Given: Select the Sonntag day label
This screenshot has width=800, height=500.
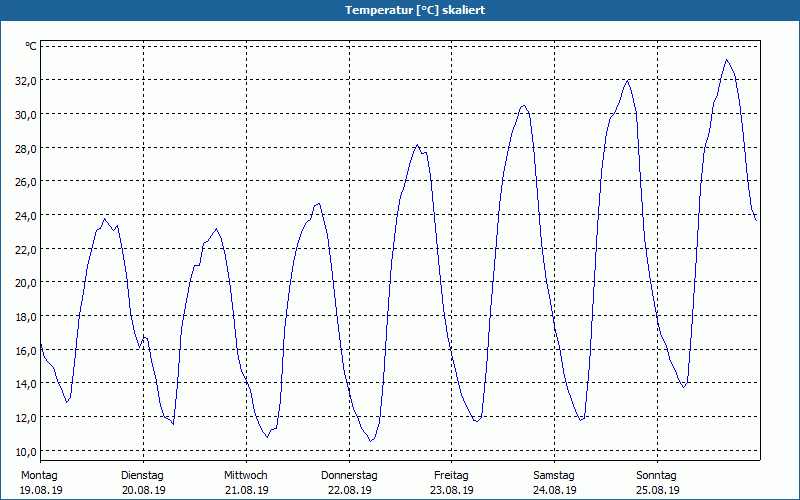Looking at the screenshot, I should coord(656,475).
